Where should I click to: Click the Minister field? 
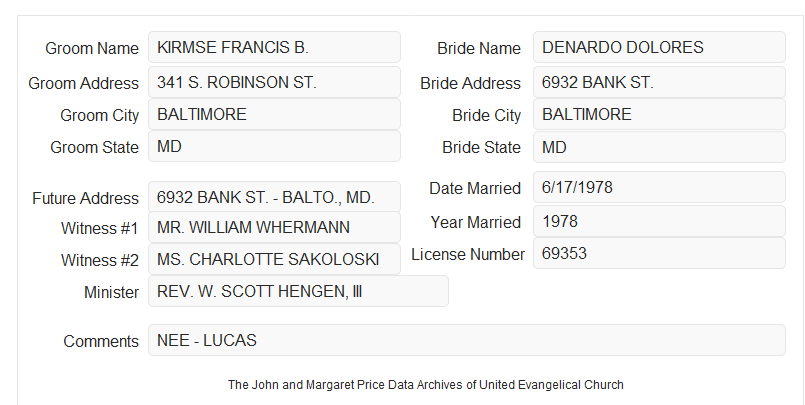coord(298,291)
